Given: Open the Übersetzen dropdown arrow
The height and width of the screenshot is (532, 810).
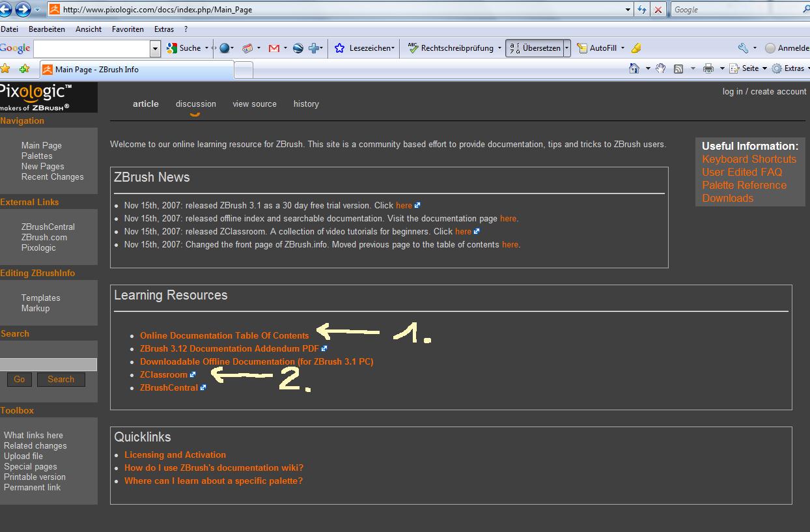Looking at the screenshot, I should 567,48.
